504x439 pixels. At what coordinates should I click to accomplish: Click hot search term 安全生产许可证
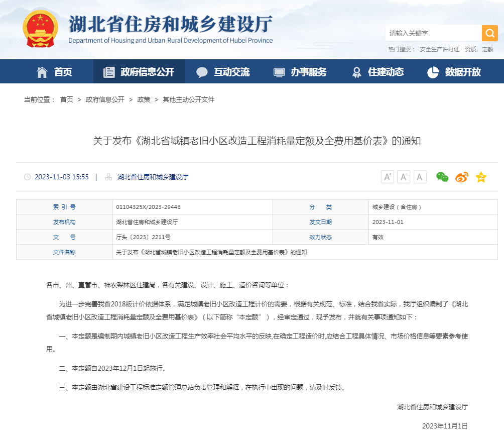[x=439, y=49]
